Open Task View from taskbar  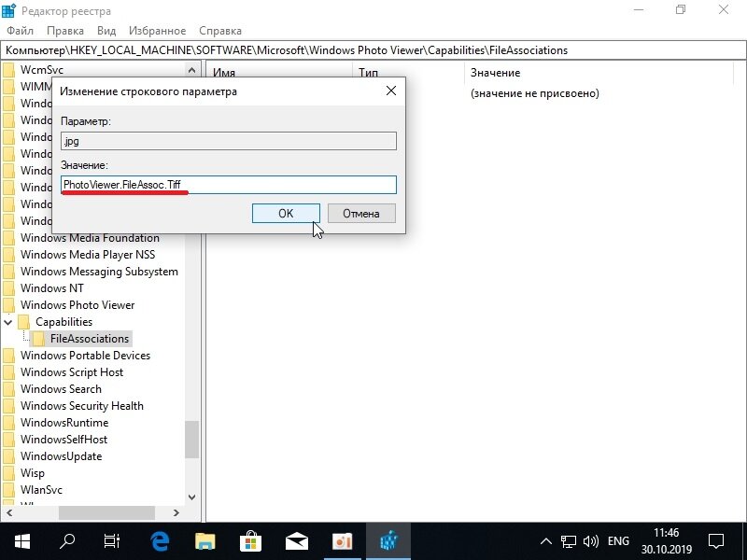tap(112, 541)
